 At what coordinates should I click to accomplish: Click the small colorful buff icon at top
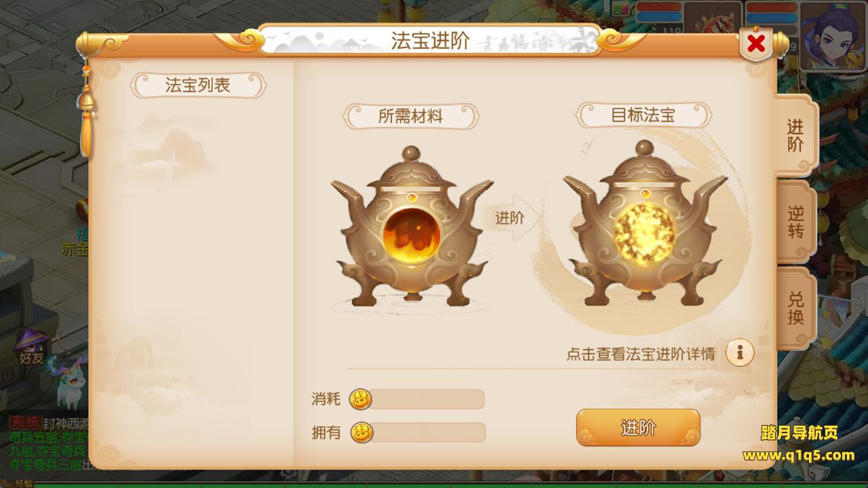(x=620, y=8)
